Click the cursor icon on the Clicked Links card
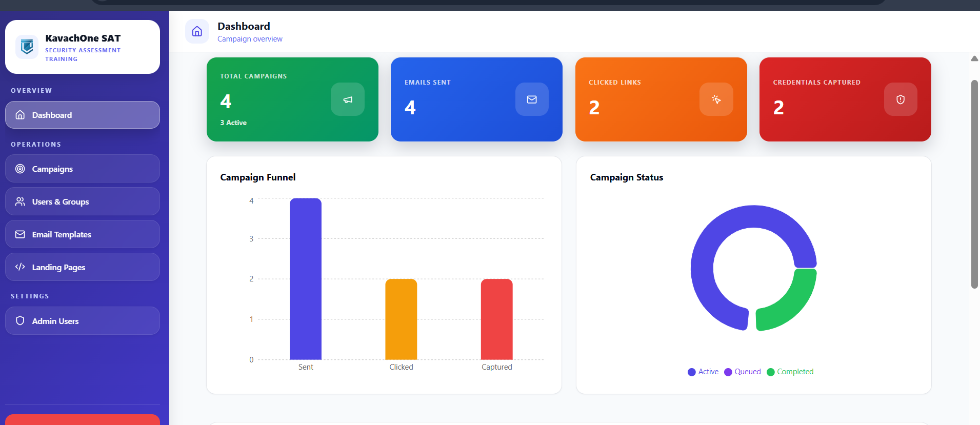Image resolution: width=980 pixels, height=425 pixels. [x=716, y=99]
